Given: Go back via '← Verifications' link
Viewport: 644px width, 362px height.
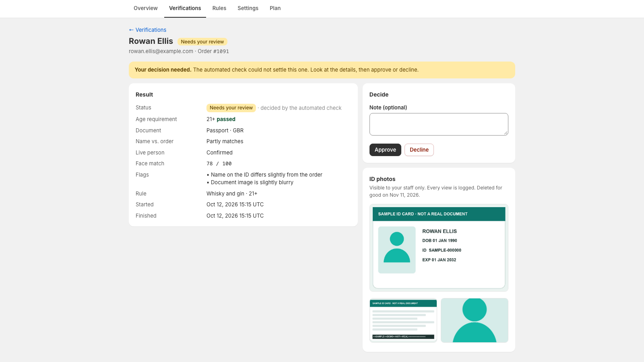Looking at the screenshot, I should (148, 30).
